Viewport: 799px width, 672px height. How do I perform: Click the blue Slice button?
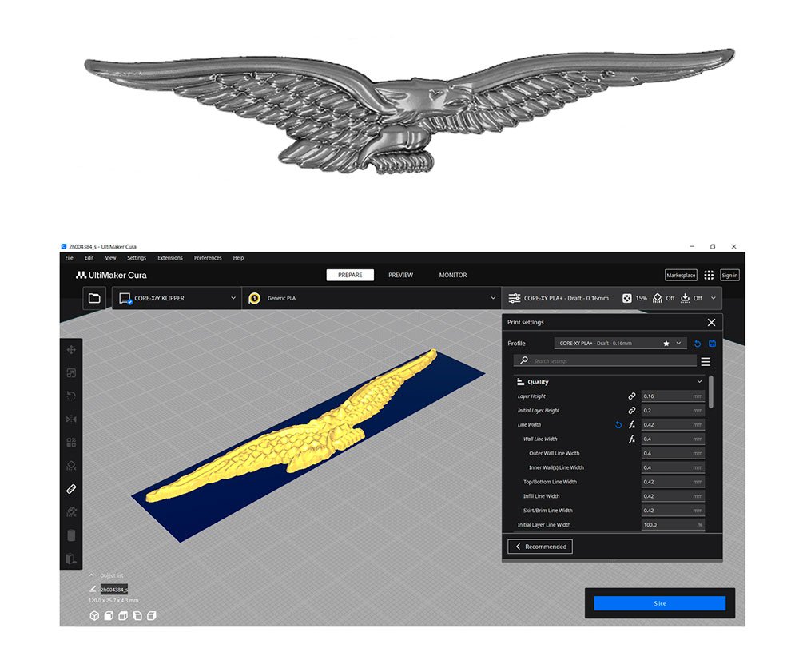[659, 603]
